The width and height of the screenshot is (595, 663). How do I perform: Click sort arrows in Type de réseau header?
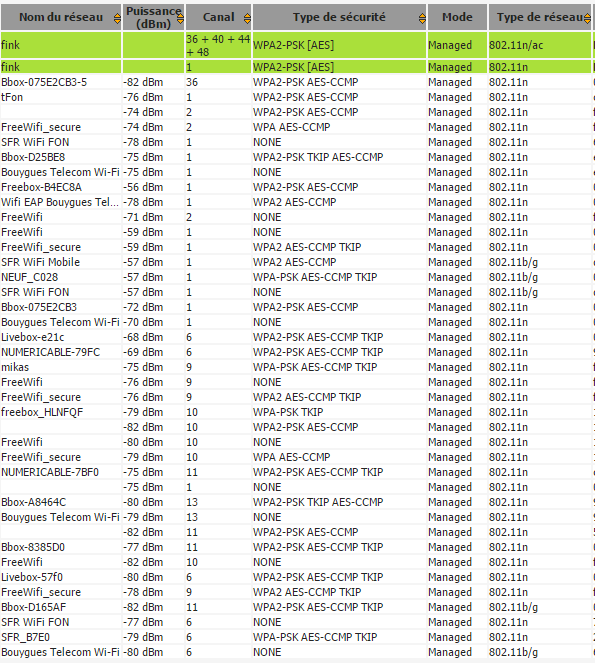tap(587, 18)
